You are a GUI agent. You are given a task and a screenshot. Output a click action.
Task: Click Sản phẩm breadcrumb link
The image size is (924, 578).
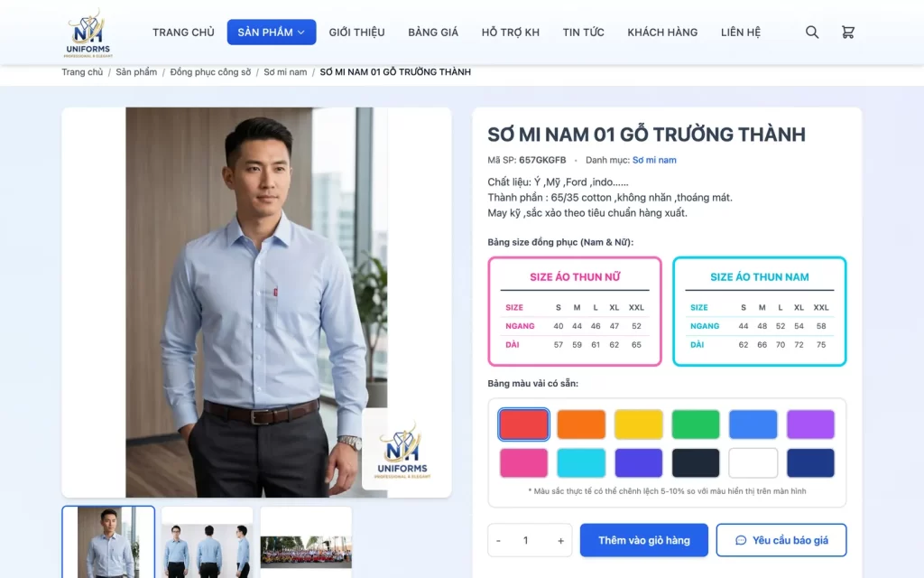(x=136, y=72)
